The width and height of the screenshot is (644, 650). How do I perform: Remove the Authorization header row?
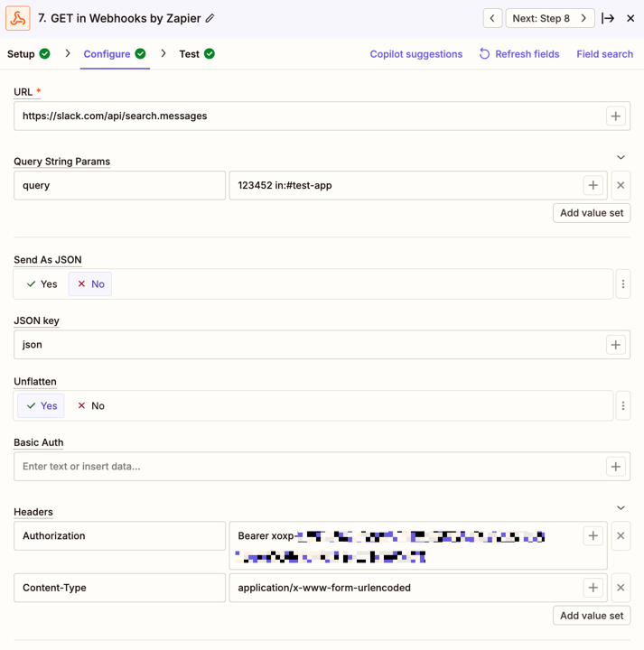coord(621,535)
